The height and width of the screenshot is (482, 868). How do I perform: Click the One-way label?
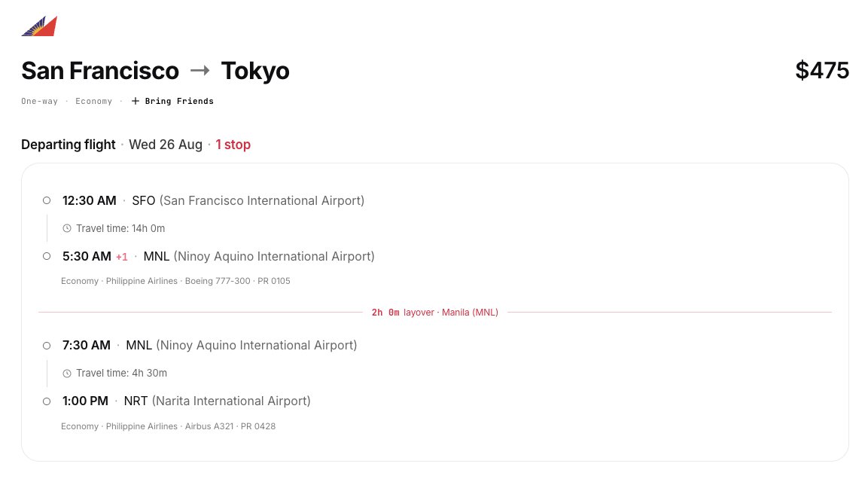(39, 101)
